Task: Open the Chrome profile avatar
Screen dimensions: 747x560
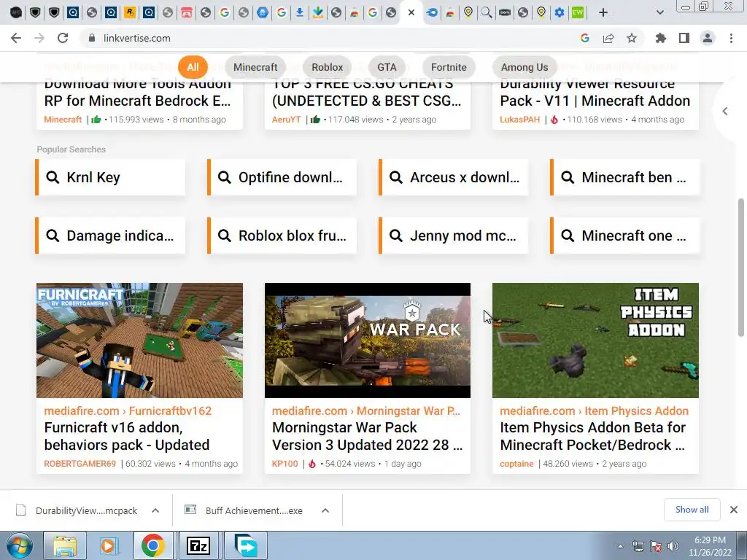Action: click(x=708, y=38)
